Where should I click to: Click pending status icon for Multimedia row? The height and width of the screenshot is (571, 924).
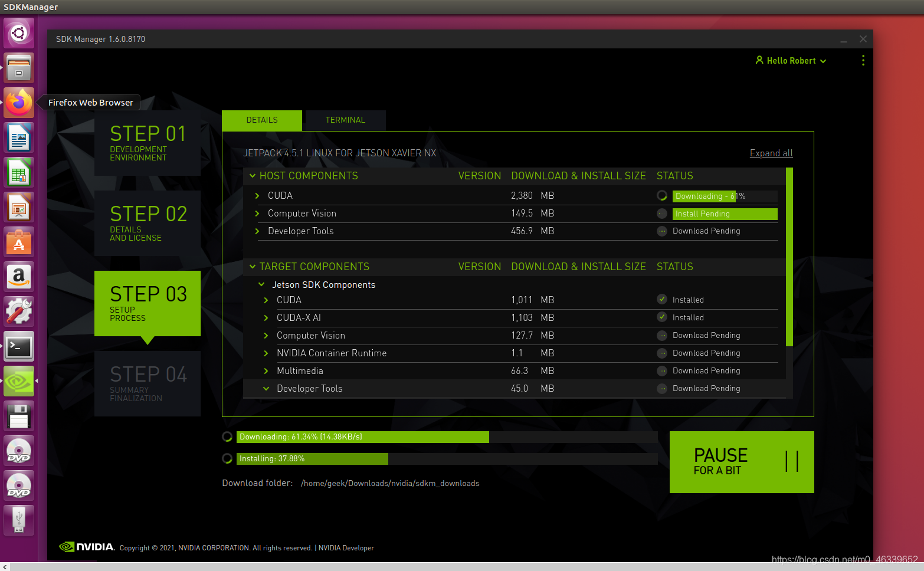pyautogui.click(x=662, y=370)
